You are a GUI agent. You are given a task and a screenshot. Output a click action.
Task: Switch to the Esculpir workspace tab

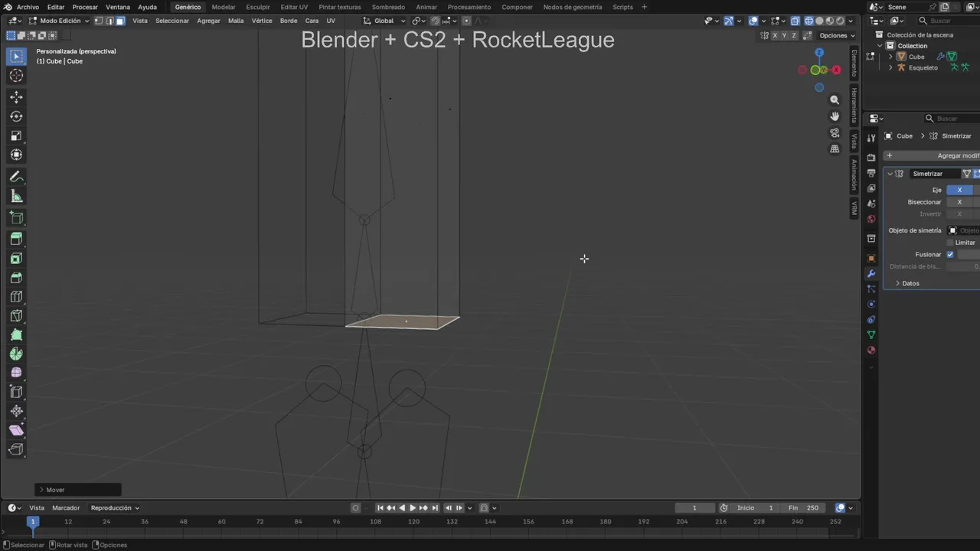coord(258,7)
